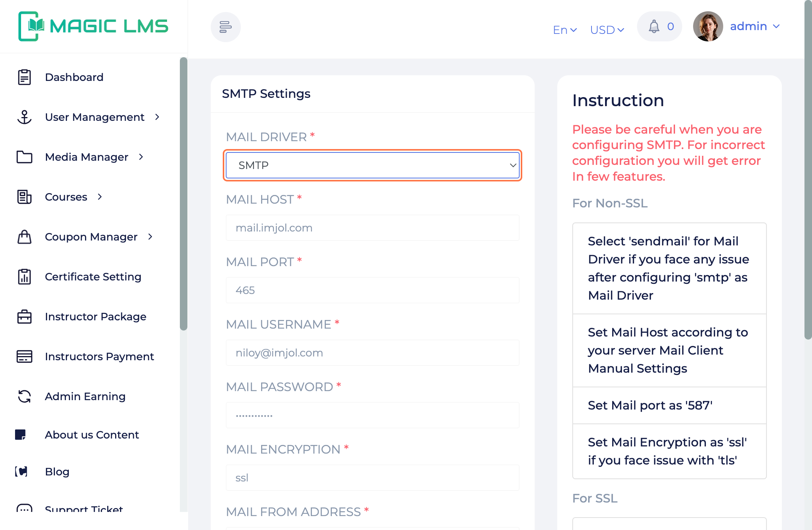Open the USD currency dropdown
This screenshot has height=530, width=812.
pos(607,30)
